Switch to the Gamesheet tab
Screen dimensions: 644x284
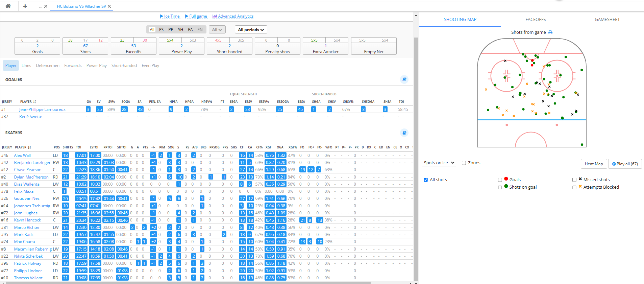tap(607, 20)
